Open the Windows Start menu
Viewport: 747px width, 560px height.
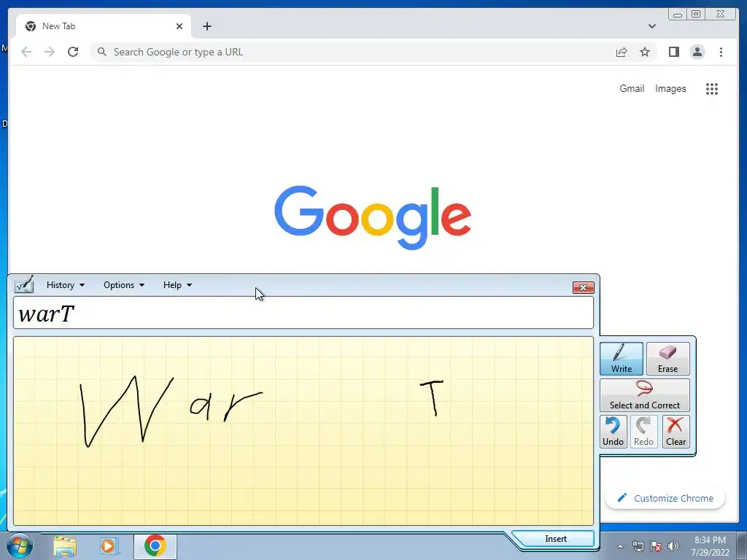click(x=19, y=546)
